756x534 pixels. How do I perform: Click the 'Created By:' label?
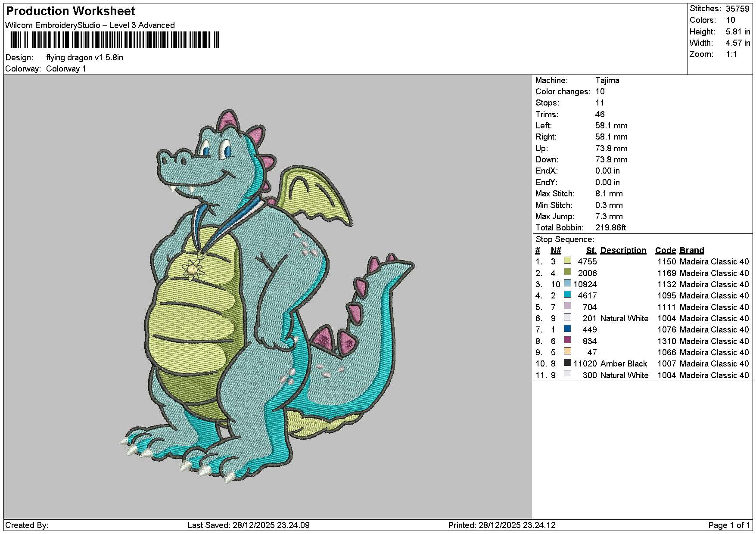(x=27, y=525)
